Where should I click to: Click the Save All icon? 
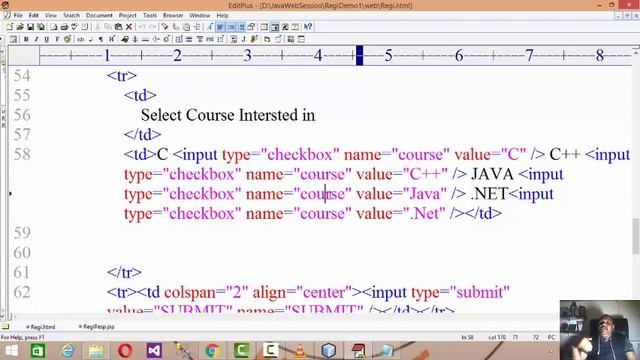click(40, 27)
